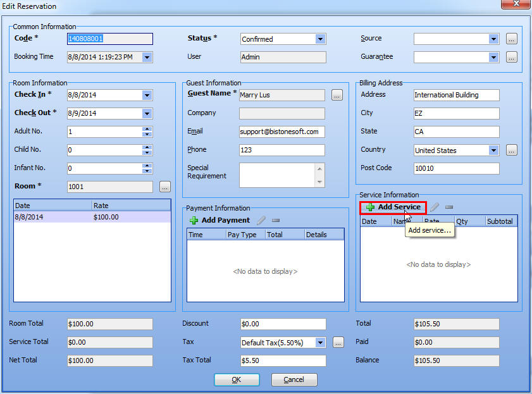Open the Booking Time dropdown

click(147, 57)
